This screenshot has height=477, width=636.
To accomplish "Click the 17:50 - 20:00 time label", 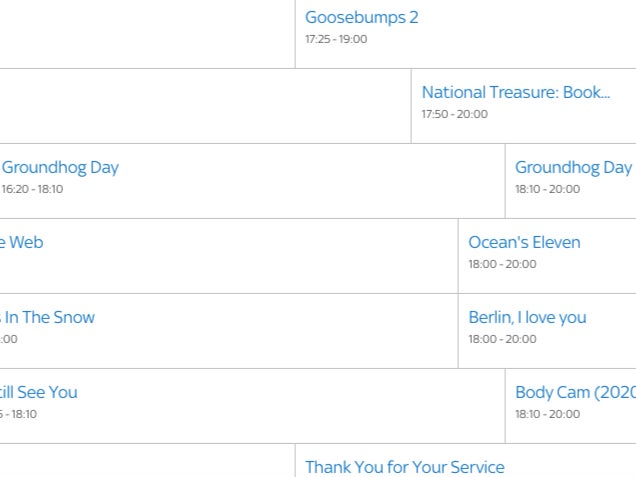I will tap(454, 114).
